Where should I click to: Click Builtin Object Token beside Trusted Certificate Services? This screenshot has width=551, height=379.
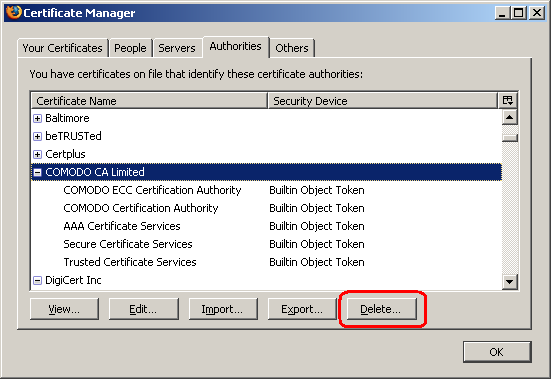pos(317,262)
